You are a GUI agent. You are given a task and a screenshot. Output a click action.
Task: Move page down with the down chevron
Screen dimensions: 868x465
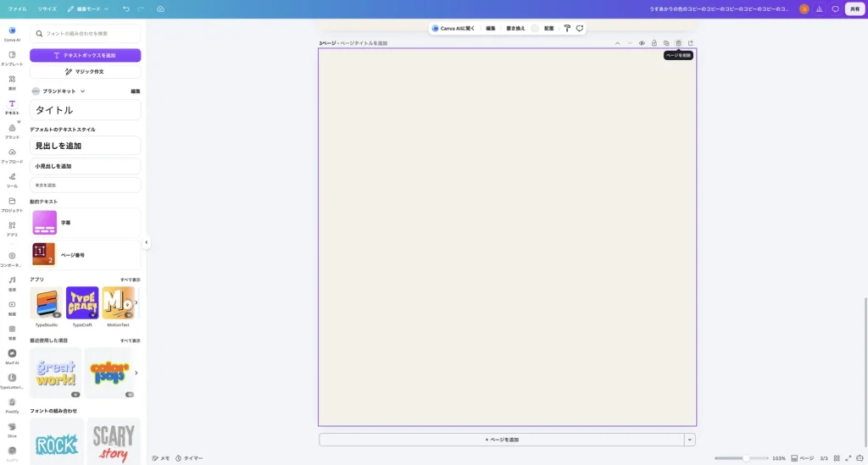(630, 43)
